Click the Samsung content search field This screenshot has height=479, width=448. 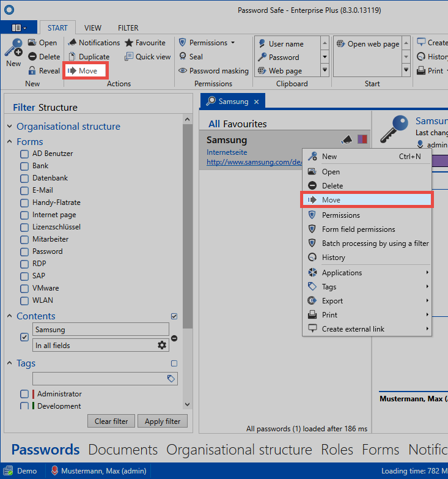tap(101, 330)
